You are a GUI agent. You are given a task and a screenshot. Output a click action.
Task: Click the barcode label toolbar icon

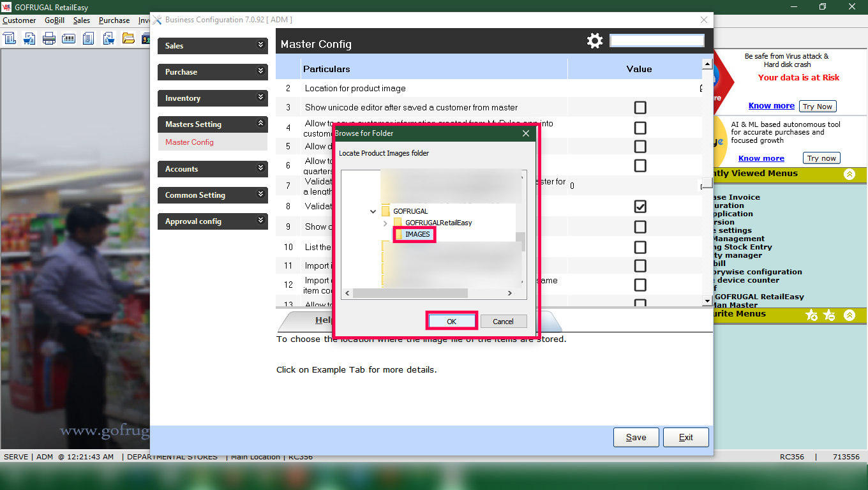click(x=69, y=38)
